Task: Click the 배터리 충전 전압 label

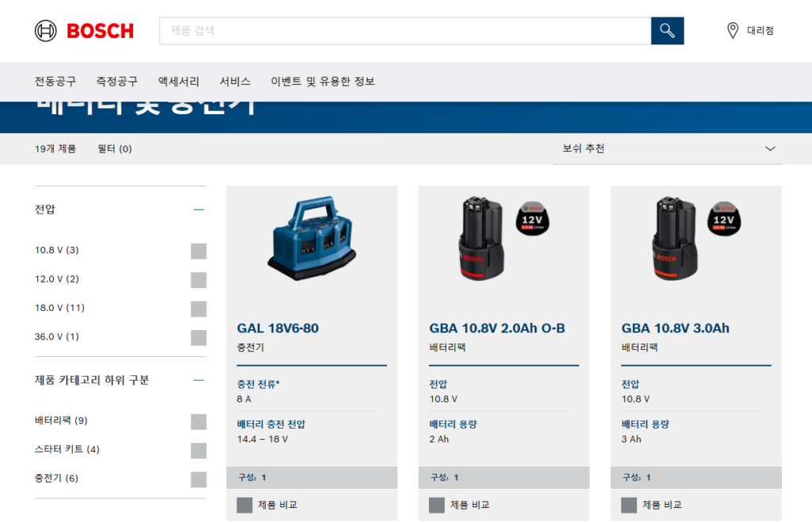Action: [271, 424]
